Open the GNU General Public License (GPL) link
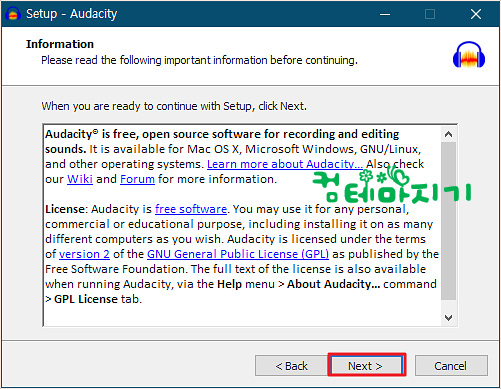 (x=238, y=254)
